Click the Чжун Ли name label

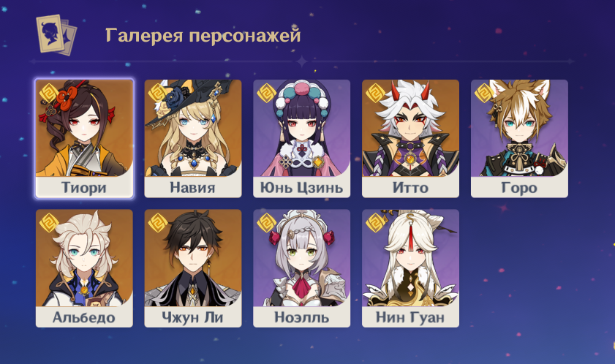click(x=192, y=317)
